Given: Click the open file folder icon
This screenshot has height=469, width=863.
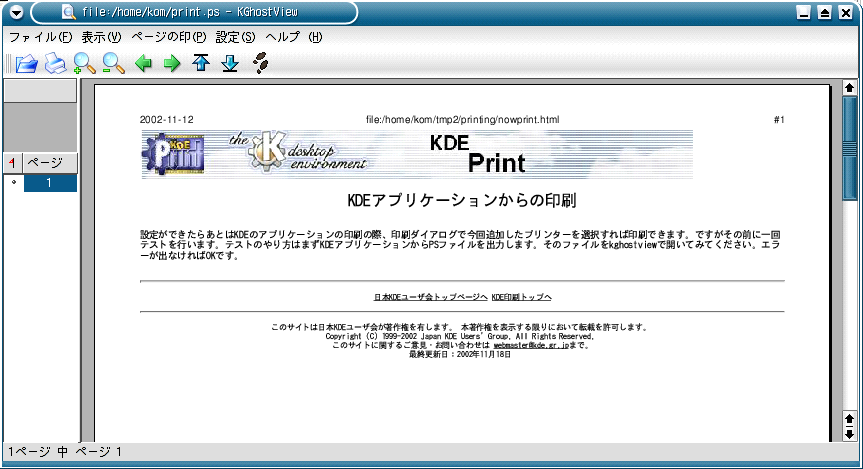Looking at the screenshot, I should click(x=26, y=65).
